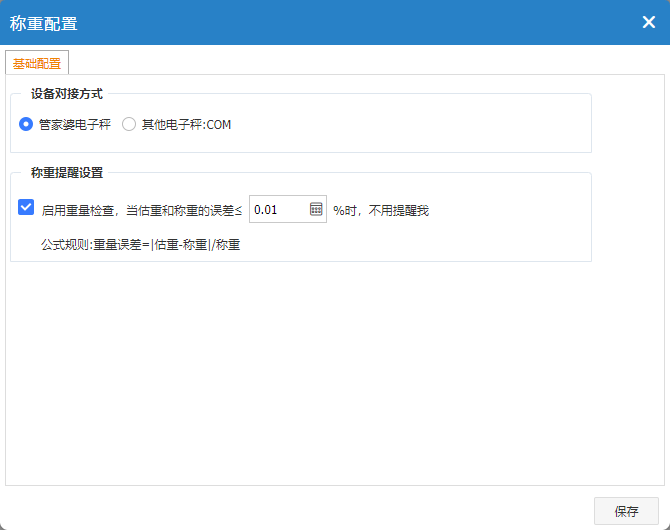670x530 pixels.
Task: Select the 管家婆电子秤 radio option
Action: [26, 124]
